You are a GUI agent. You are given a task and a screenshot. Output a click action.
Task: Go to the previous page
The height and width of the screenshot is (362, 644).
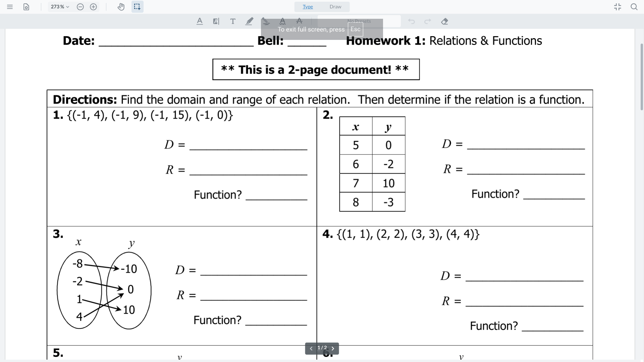point(311,349)
